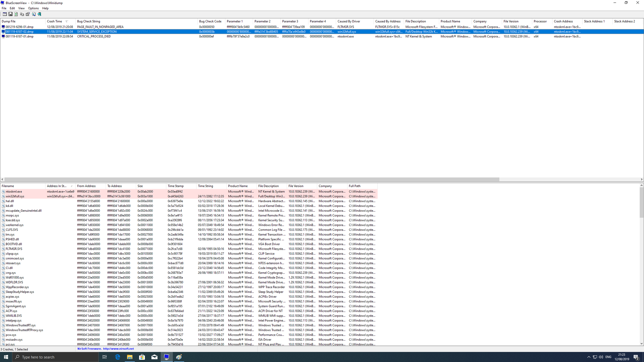Viewport: 644px width, 362px height.
Task: Open the View menu
Action: [x=21, y=8]
